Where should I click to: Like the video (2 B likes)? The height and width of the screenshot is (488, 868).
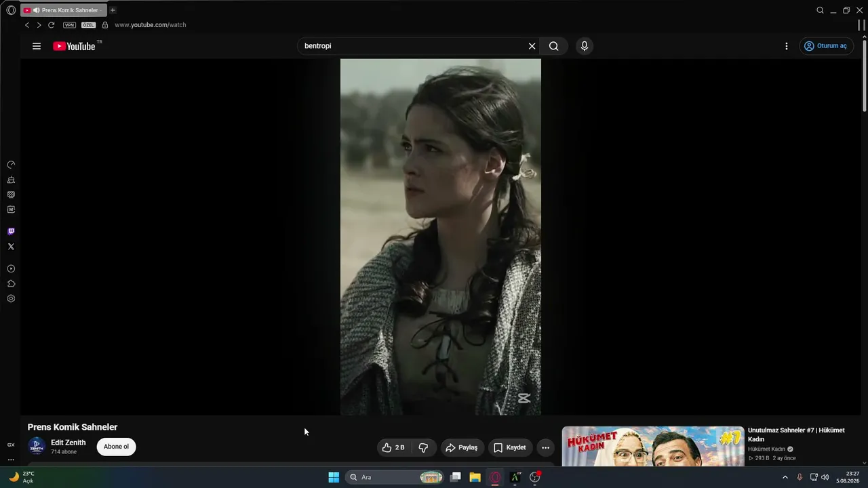[394, 447]
